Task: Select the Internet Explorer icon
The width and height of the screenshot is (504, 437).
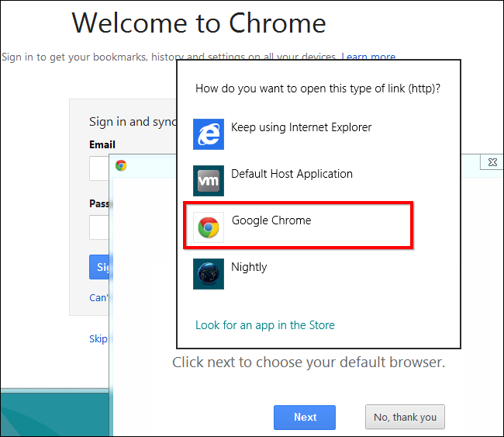Action: 209,134
